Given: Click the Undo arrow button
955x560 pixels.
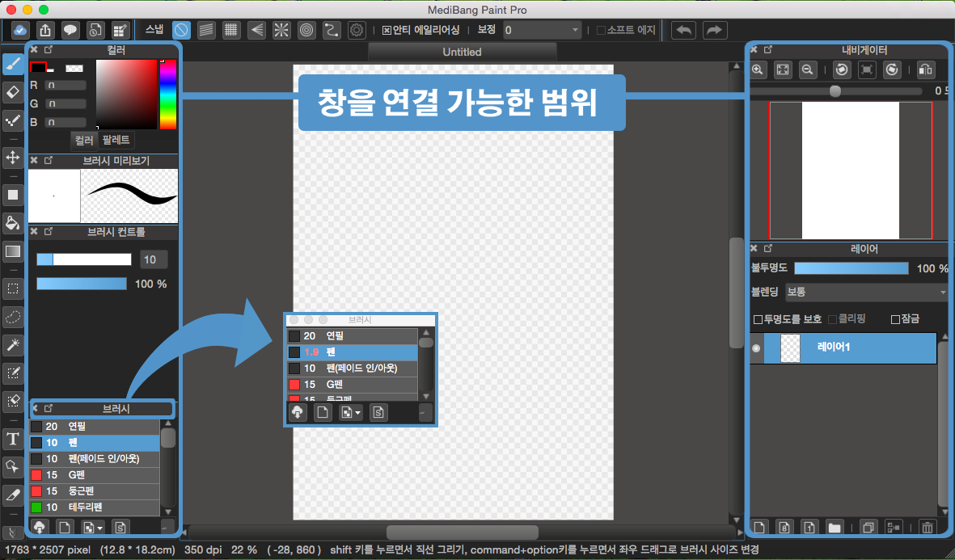Looking at the screenshot, I should (x=683, y=30).
